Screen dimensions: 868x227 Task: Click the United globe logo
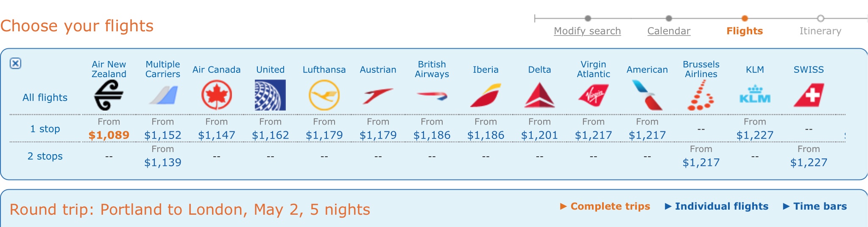pos(270,95)
